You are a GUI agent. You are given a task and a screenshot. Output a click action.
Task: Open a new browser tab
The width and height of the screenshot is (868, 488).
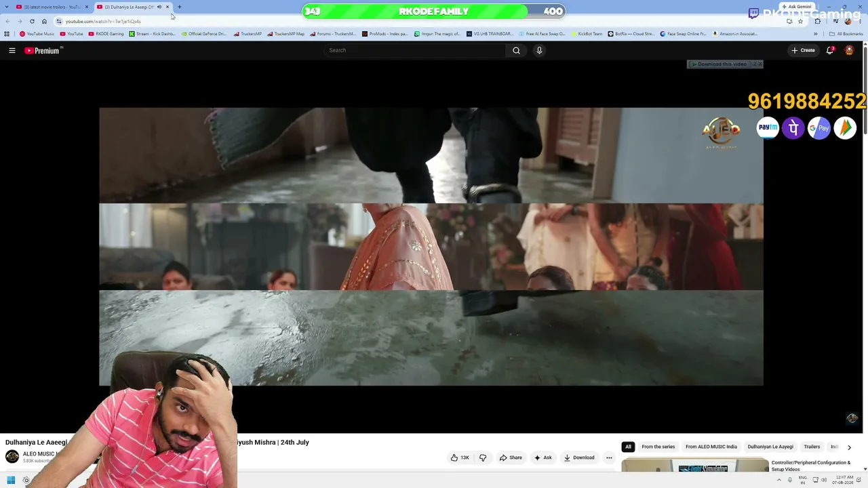tap(180, 7)
